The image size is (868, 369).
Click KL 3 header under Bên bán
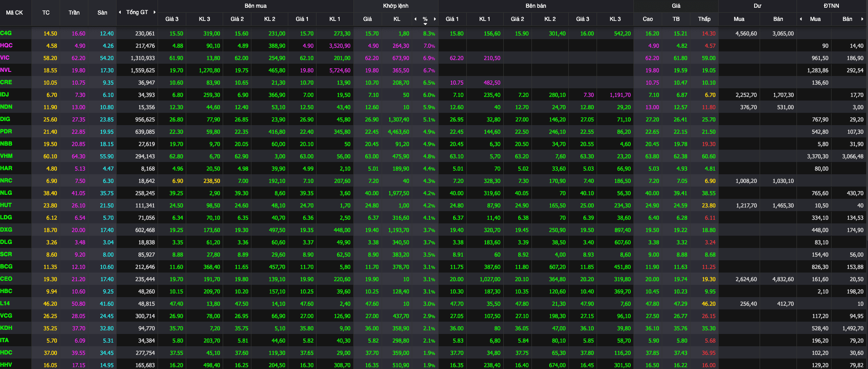tap(615, 19)
